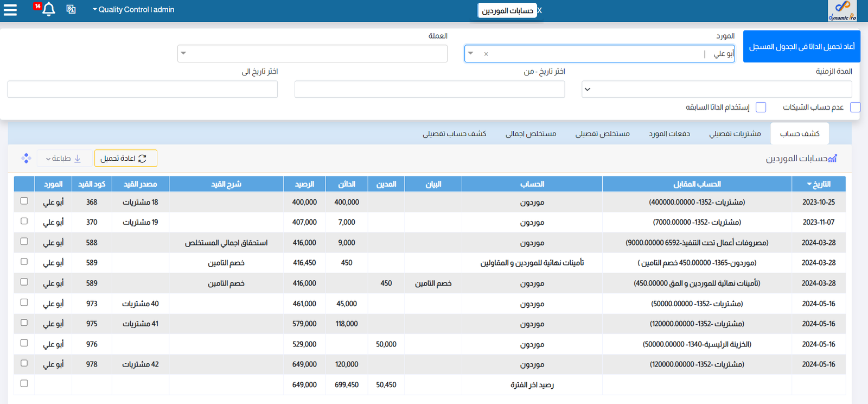Enable عدم حساب الشيكات checkbox

coord(855,108)
